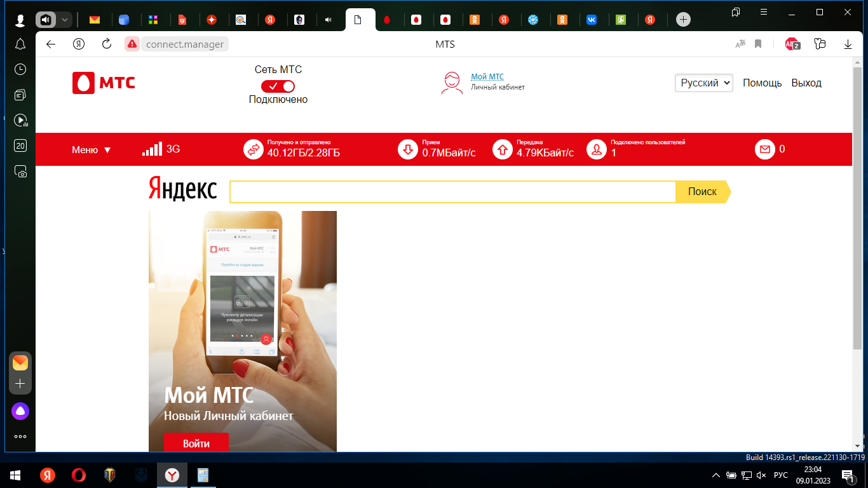Open World of Tanks from the taskbar
The height and width of the screenshot is (488, 868).
pos(110,475)
